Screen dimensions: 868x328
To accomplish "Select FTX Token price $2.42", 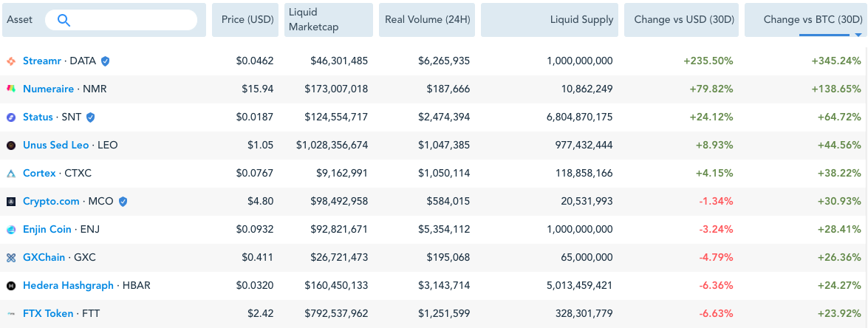I will (260, 314).
